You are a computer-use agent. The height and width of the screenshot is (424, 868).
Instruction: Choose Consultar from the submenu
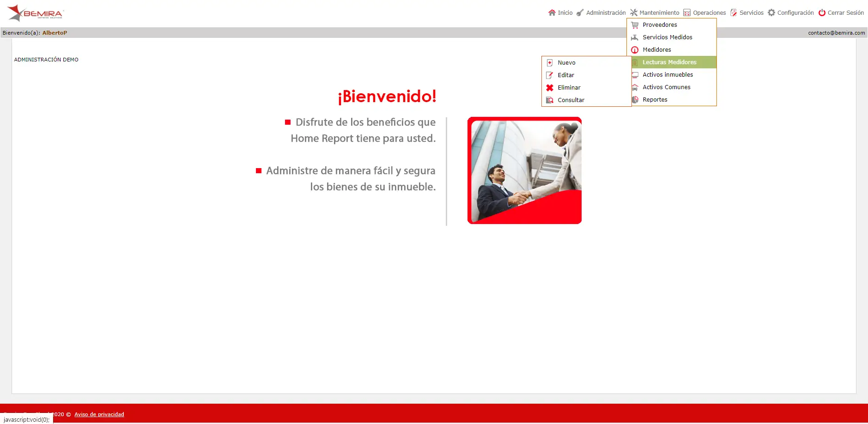586,100
